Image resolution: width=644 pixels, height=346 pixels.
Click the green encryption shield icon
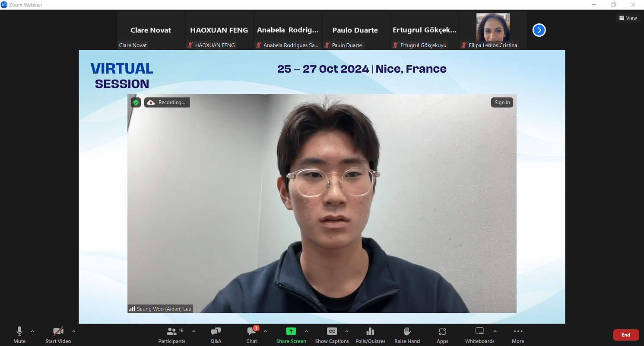(x=136, y=103)
